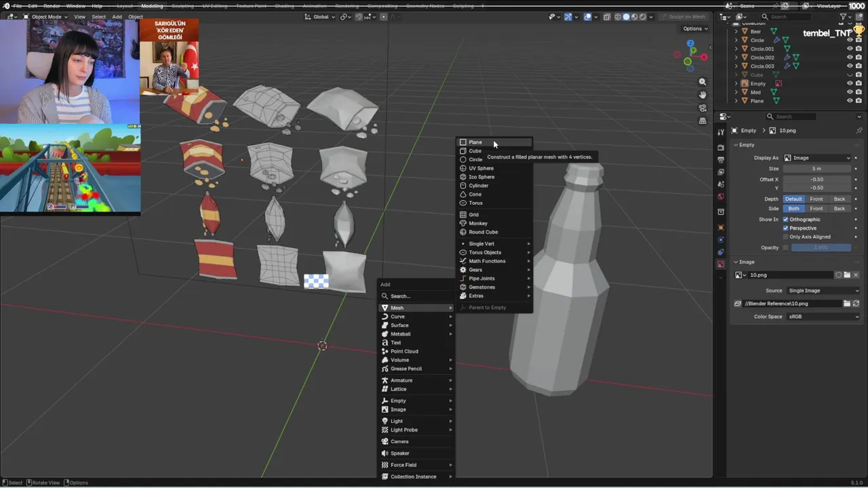The height and width of the screenshot is (488, 868).
Task: Enable the Only Axis Aligned checkbox
Action: (786, 237)
